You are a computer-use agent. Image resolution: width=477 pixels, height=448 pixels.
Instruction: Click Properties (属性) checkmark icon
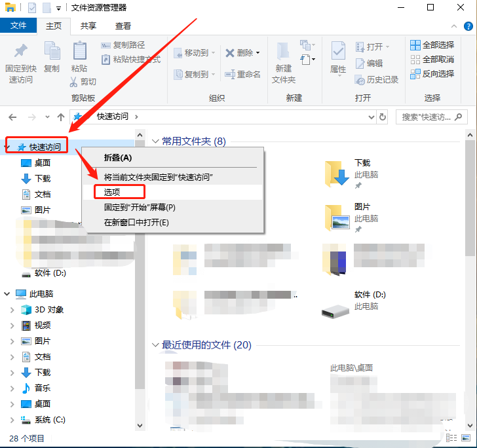coord(338,50)
